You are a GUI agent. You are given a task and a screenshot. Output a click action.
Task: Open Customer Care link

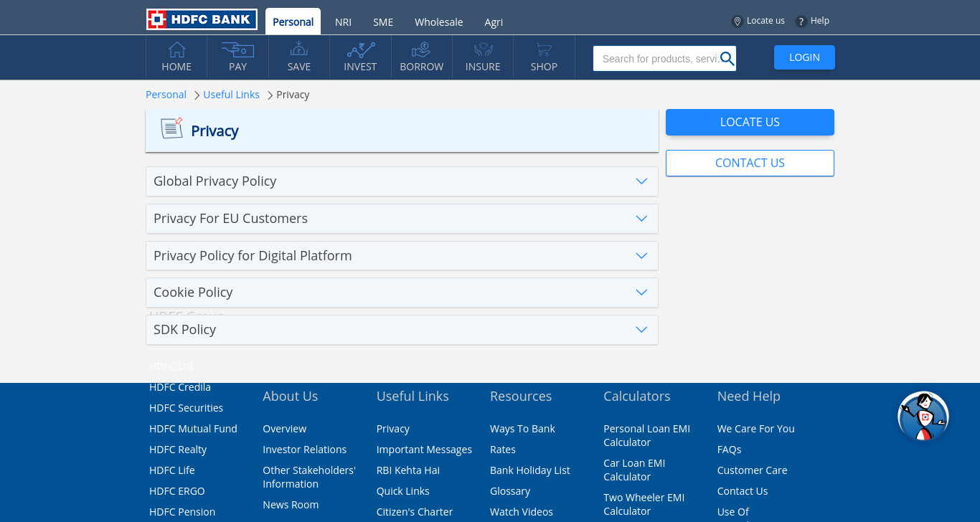pyautogui.click(x=752, y=470)
